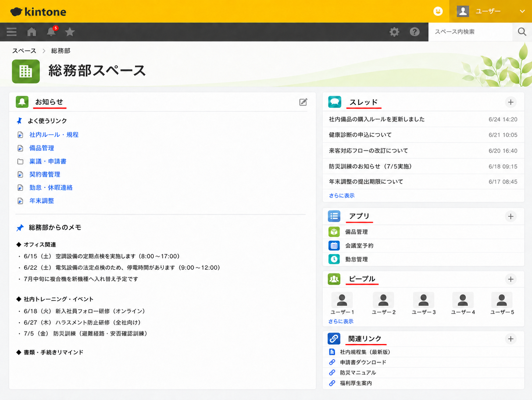Go to the home portal icon
The width and height of the screenshot is (532, 400).
(32, 32)
